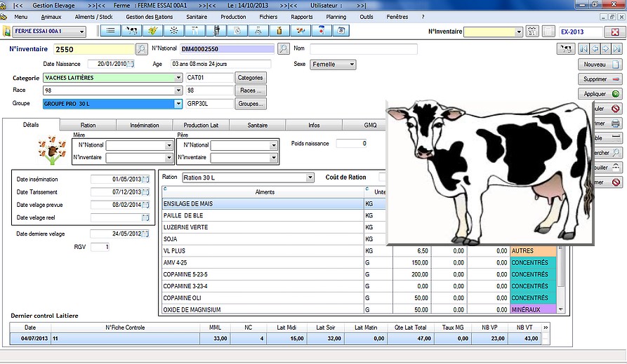The image size is (627, 364).
Task: Go to the last record arrow
Action: pyautogui.click(x=616, y=49)
